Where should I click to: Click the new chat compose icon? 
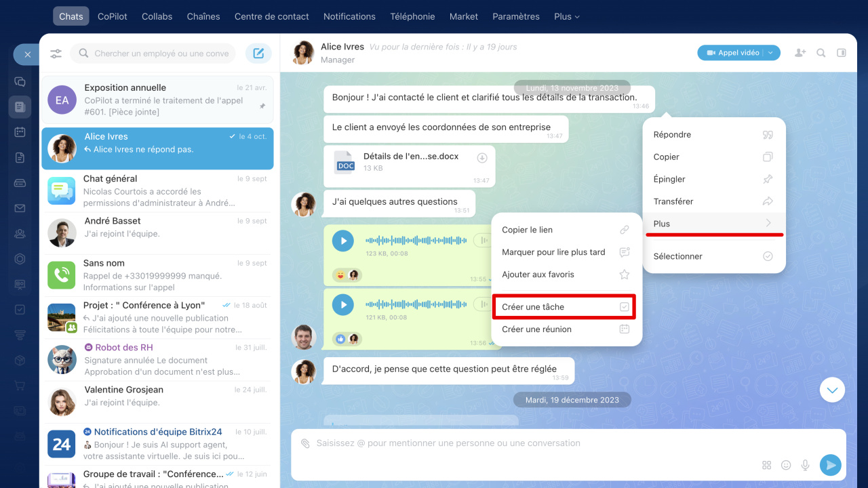[x=258, y=54]
